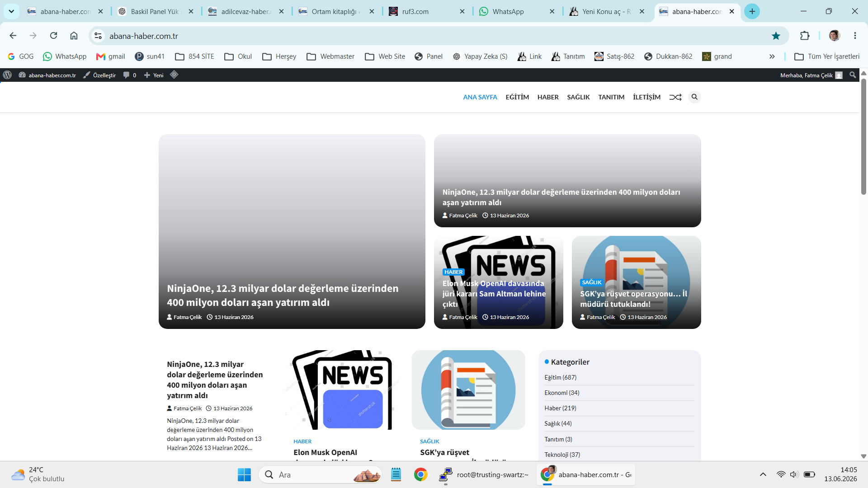
Task: Open the SAĞLIK menu item
Action: [578, 97]
